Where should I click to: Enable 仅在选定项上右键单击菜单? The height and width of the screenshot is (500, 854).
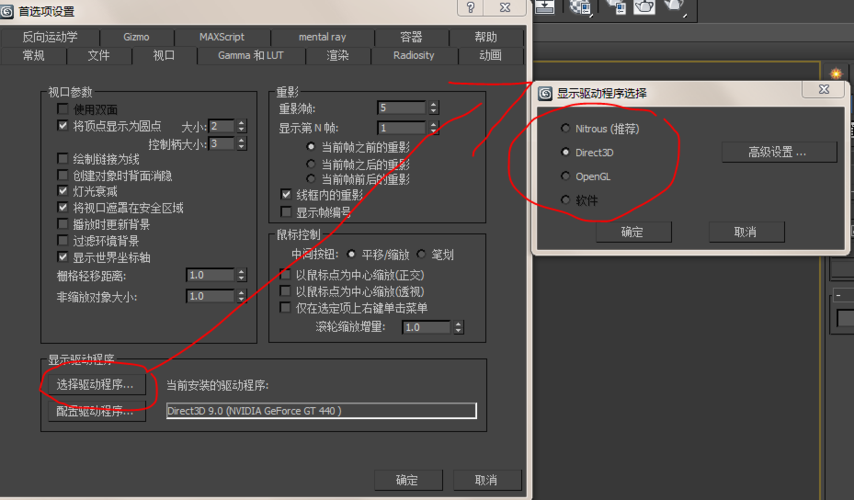pyautogui.click(x=285, y=307)
